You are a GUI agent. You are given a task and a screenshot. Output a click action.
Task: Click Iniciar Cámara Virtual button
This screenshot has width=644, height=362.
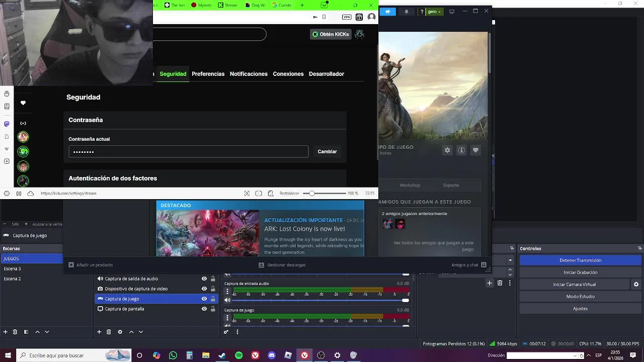pyautogui.click(x=575, y=285)
